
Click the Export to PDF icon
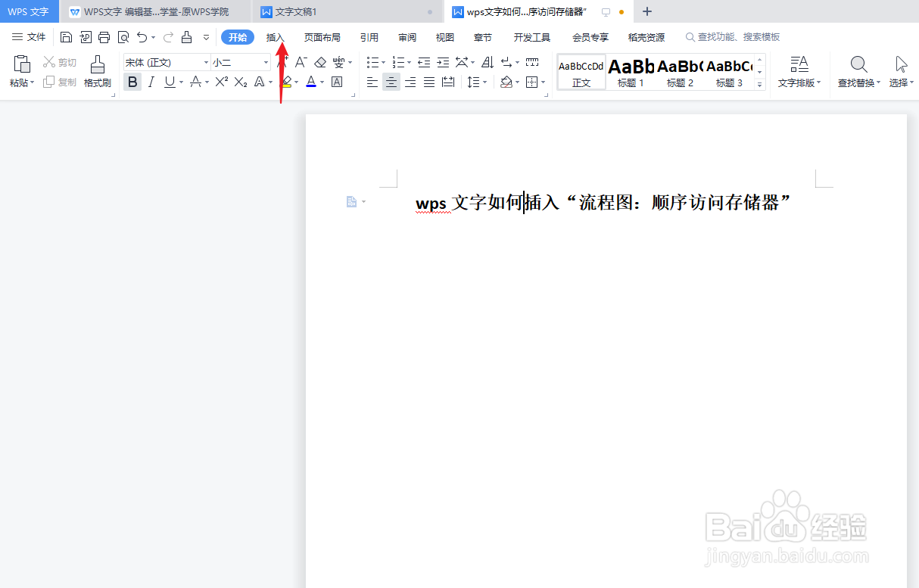[x=86, y=37]
